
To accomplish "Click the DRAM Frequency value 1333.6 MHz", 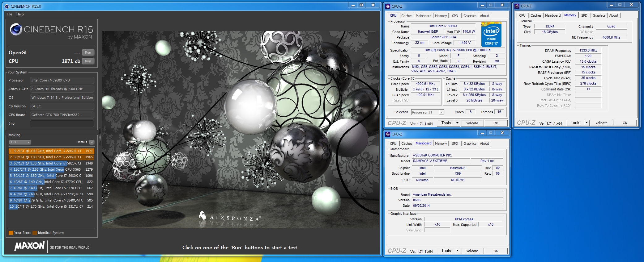I will tap(588, 50).
